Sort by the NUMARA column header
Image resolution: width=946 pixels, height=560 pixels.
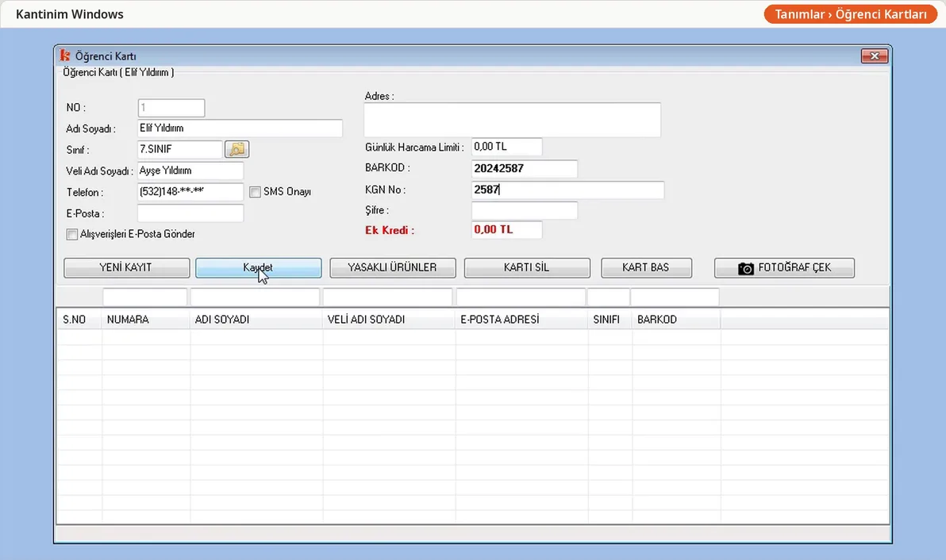point(146,320)
